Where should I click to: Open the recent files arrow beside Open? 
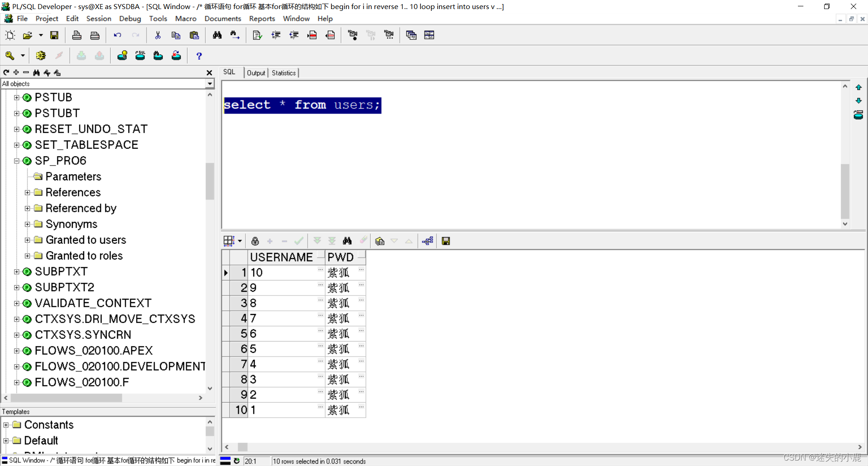[41, 35]
